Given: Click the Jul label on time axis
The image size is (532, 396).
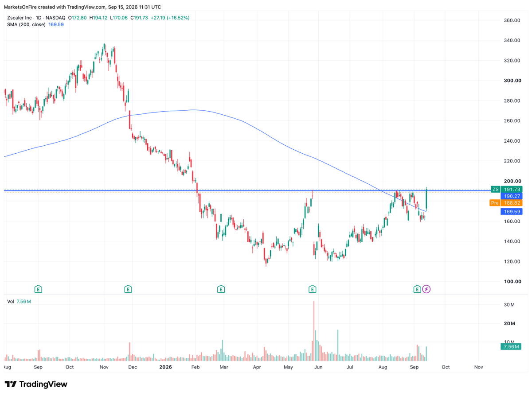Looking at the screenshot, I should point(350,367).
